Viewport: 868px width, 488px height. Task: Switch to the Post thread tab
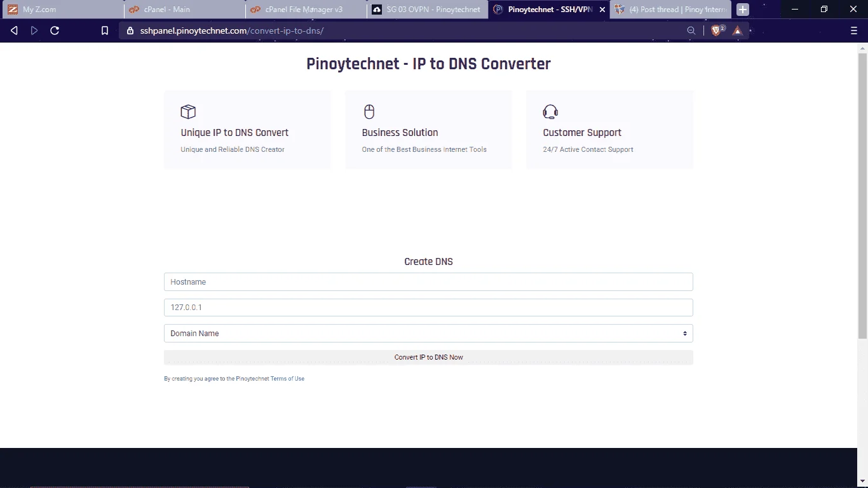(x=671, y=10)
